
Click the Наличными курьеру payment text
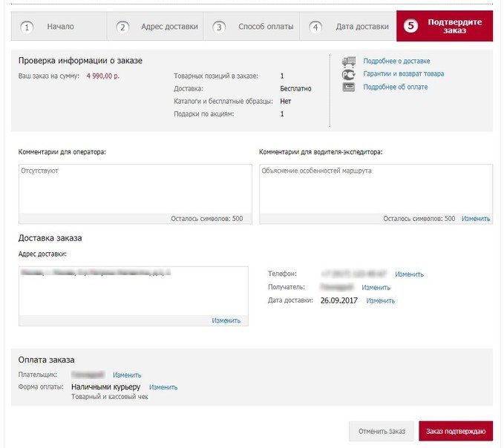(x=105, y=387)
